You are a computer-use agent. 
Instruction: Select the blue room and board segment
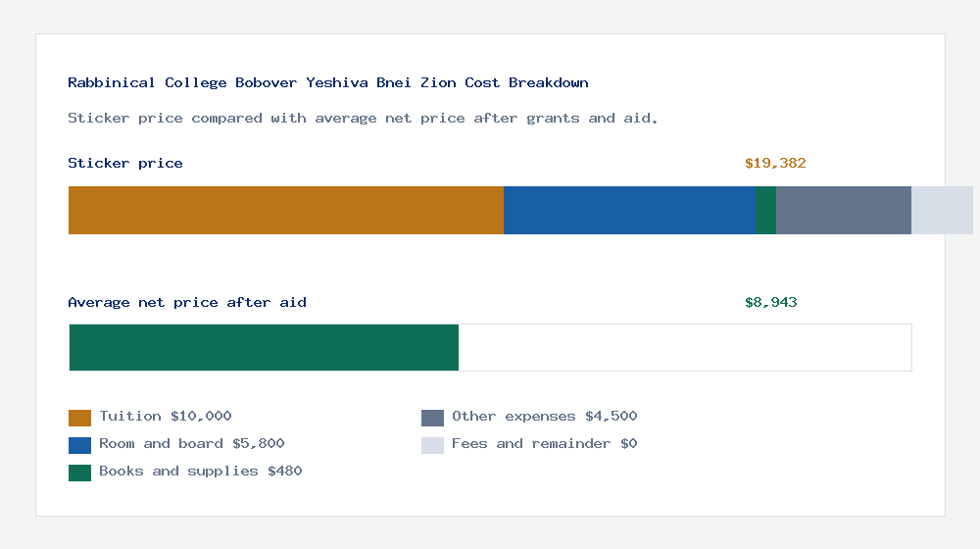[629, 210]
